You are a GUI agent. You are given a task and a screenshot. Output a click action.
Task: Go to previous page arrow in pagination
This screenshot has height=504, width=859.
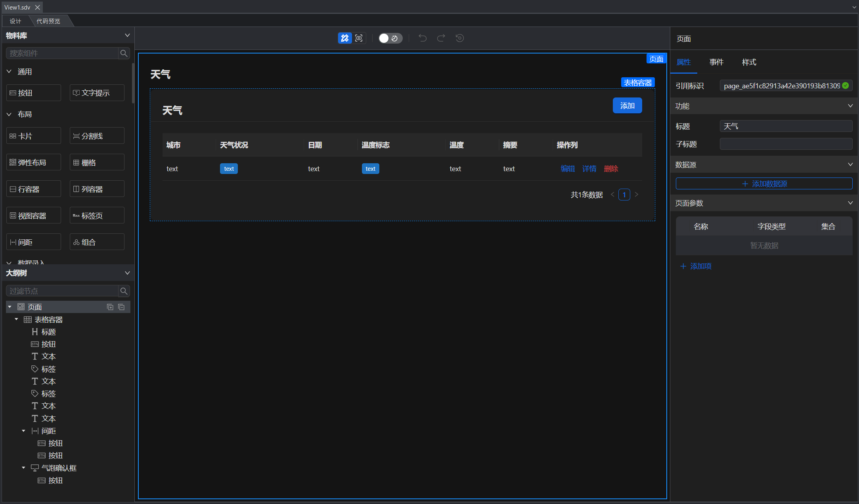[612, 195]
